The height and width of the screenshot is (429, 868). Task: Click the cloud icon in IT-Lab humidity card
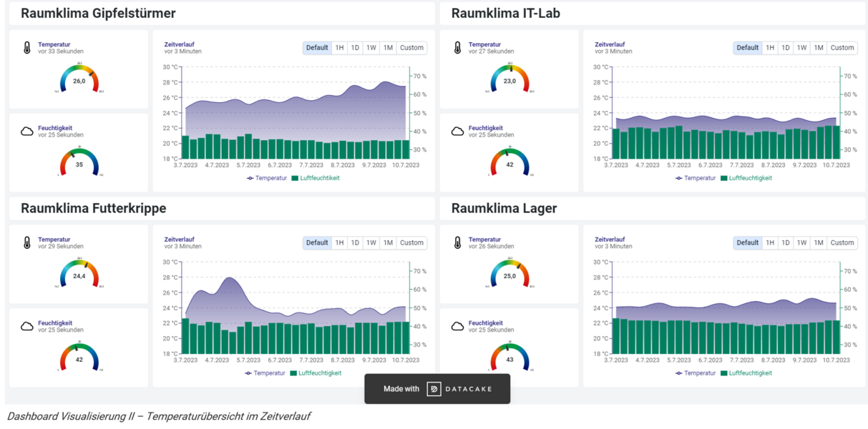coord(457,132)
